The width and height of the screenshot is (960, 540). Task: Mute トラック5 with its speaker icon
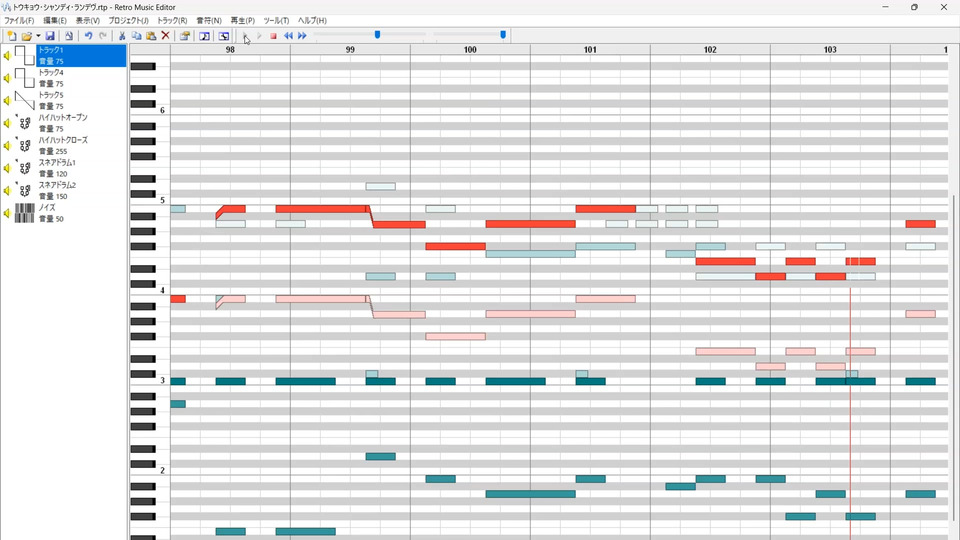tap(7, 100)
